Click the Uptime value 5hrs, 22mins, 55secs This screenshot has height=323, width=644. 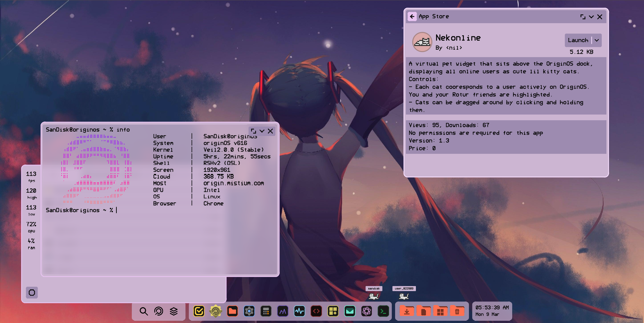[237, 156]
